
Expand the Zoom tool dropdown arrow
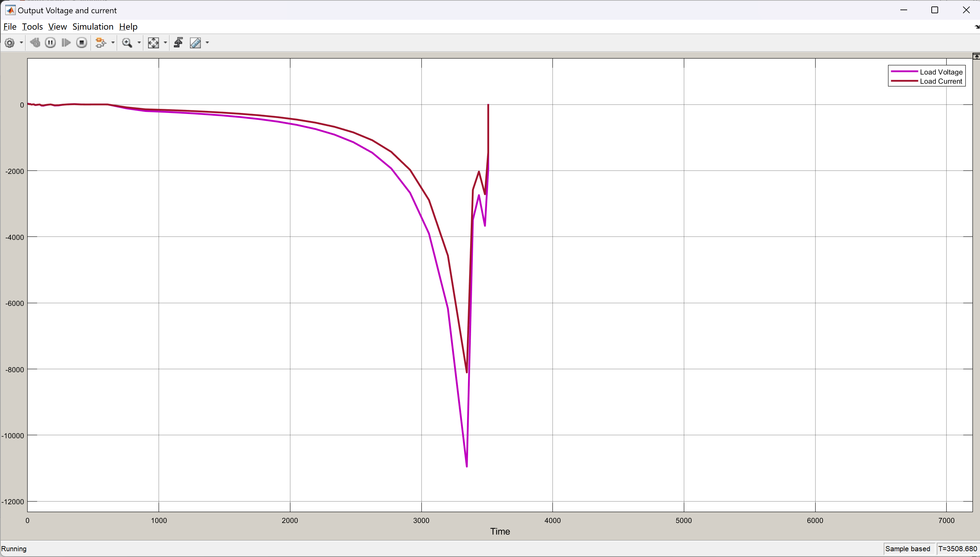tap(139, 43)
